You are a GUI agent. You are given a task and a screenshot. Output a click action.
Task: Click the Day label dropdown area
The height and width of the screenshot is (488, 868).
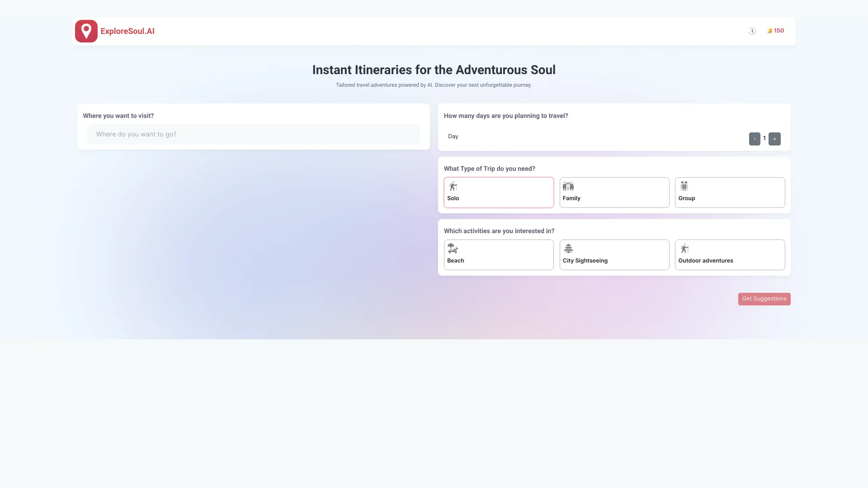point(453,136)
